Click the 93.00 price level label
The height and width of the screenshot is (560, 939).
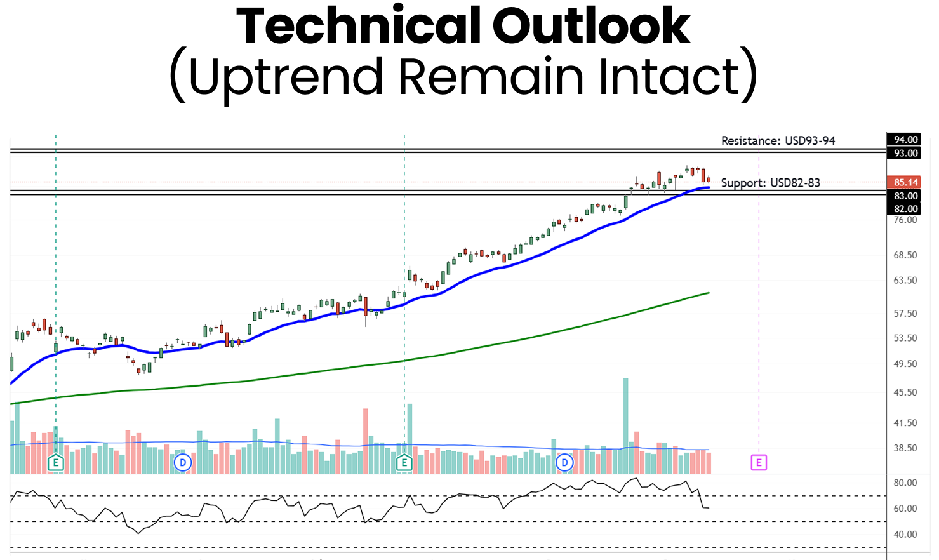(905, 153)
